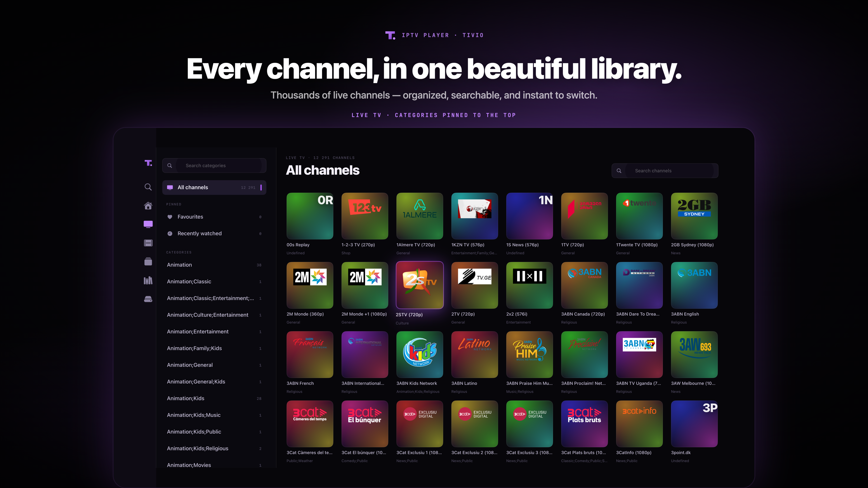Viewport: 868px width, 488px height.
Task: Select Animation;Entertainment category
Action: 214,331
